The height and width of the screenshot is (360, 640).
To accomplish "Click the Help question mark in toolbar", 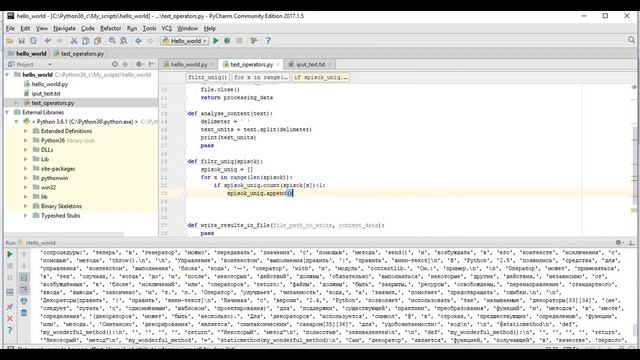I will tap(268, 41).
